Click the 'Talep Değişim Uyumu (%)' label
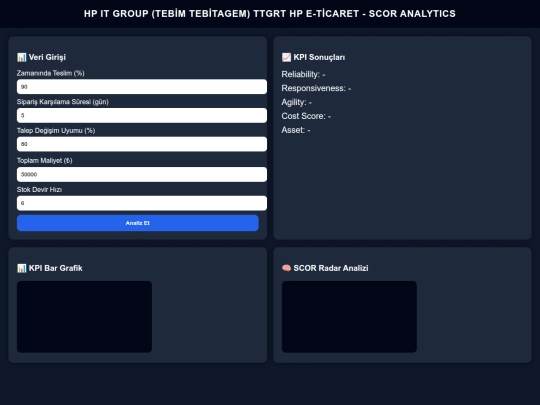The width and height of the screenshot is (540, 405). tap(56, 131)
